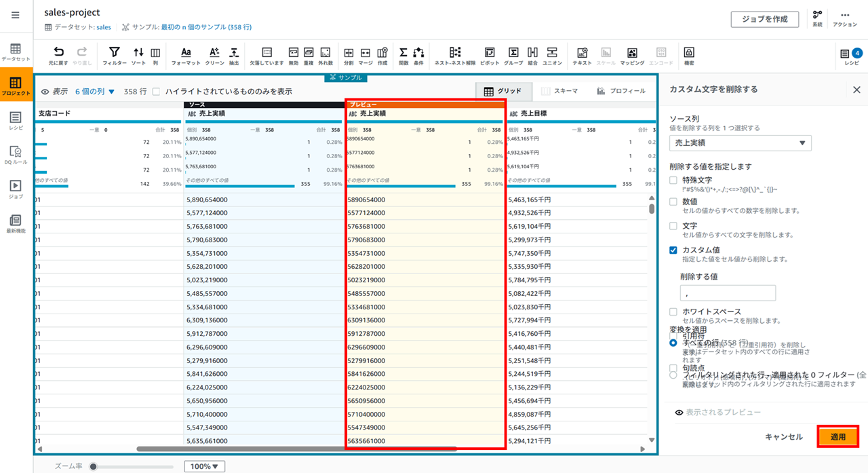The width and height of the screenshot is (868, 473).
Task: Open the ソース列 売上実績 dropdown
Action: click(741, 143)
